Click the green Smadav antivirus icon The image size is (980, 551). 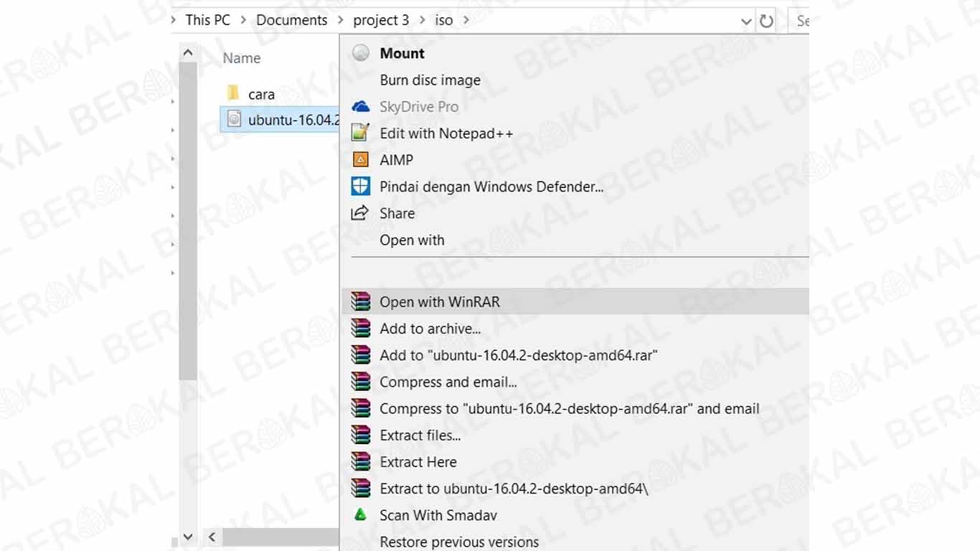point(360,515)
